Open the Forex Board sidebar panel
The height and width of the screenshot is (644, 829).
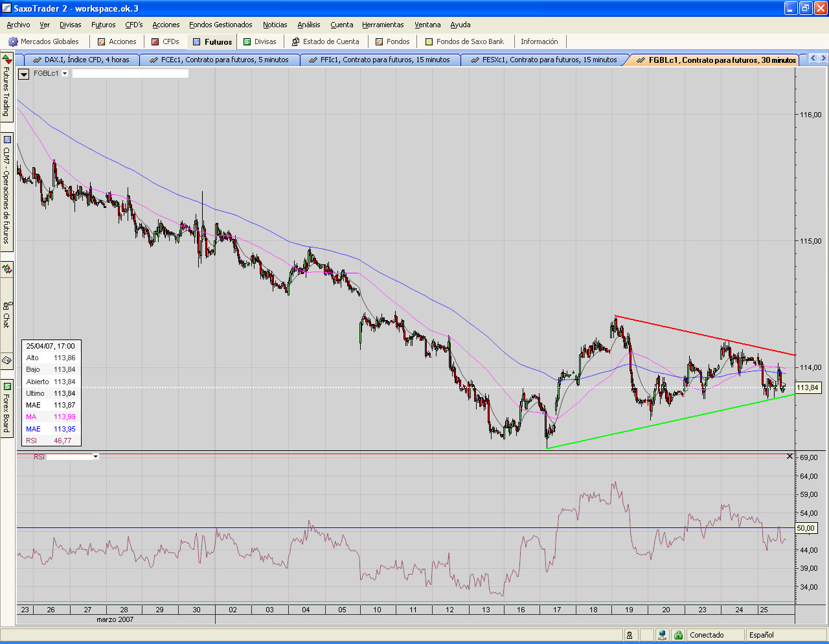pos(6,408)
